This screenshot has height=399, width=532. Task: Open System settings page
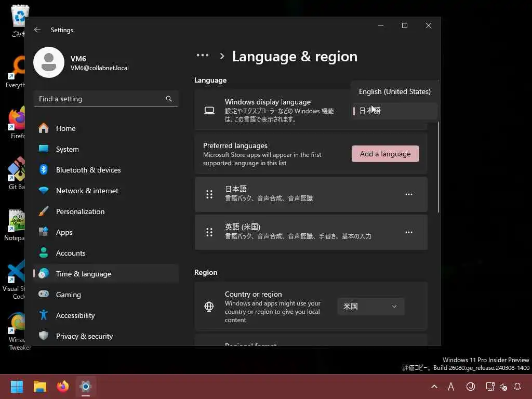click(106, 149)
